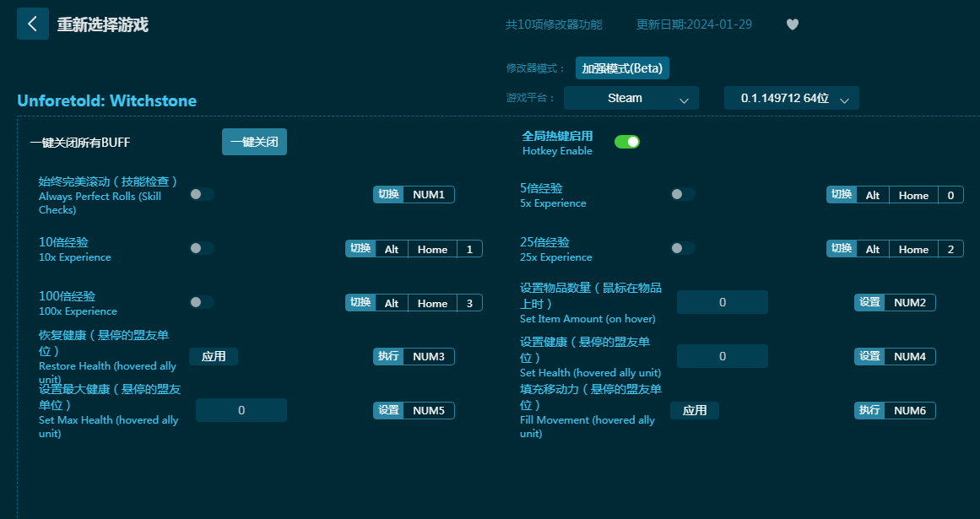Switch on 25x Experience
The width and height of the screenshot is (980, 519).
[x=683, y=248]
